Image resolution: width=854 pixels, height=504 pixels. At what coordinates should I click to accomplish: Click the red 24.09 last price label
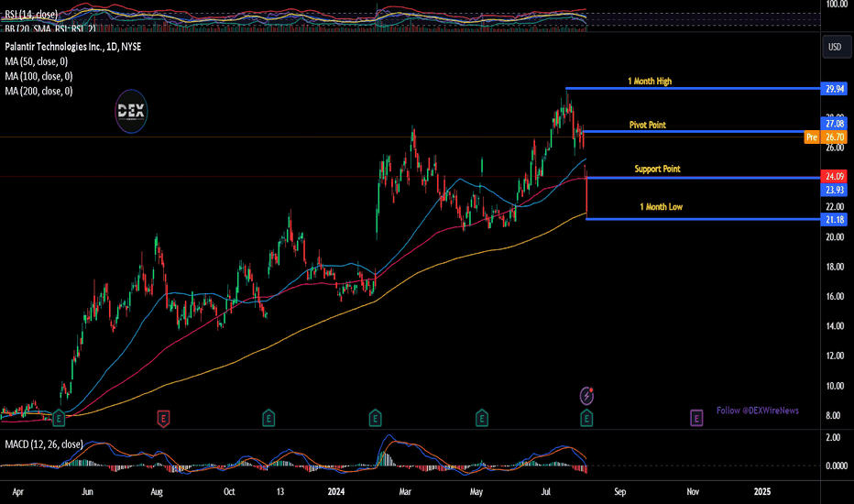tap(835, 176)
